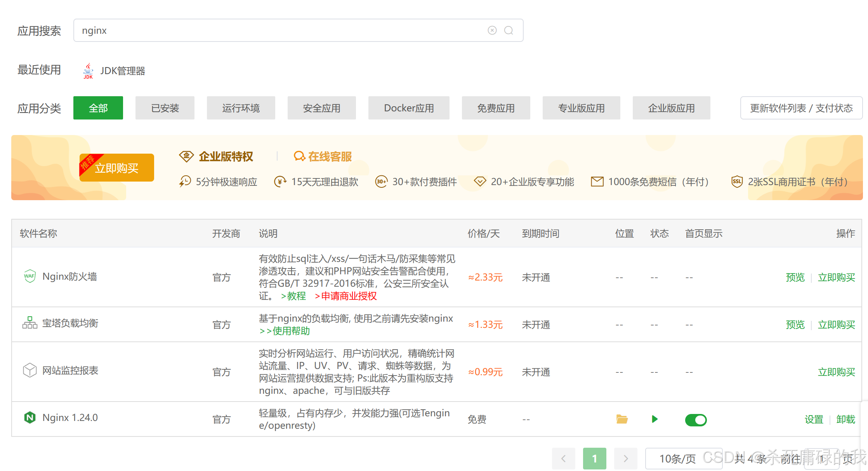Click the green Nginx 1.24.0 logo
The image size is (868, 471).
pos(30,417)
